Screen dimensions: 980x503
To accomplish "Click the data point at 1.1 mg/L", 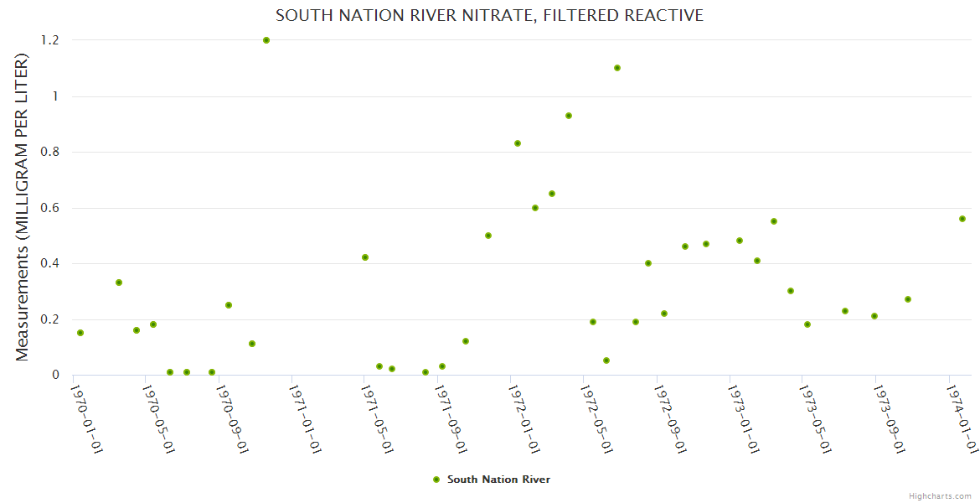I will point(617,68).
